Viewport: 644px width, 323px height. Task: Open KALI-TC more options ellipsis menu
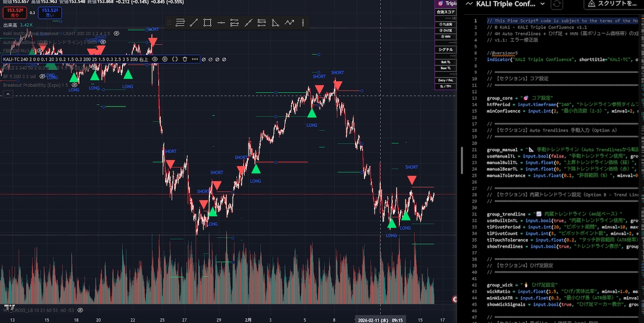[195, 59]
